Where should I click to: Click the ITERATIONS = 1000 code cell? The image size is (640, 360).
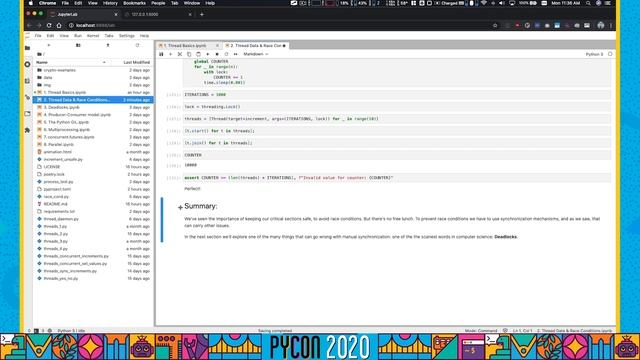coord(397,95)
